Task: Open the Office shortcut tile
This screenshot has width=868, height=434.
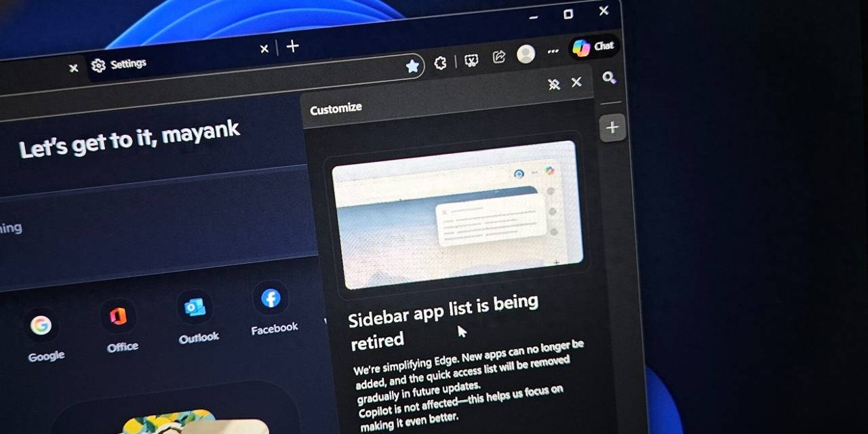Action: tap(120, 327)
